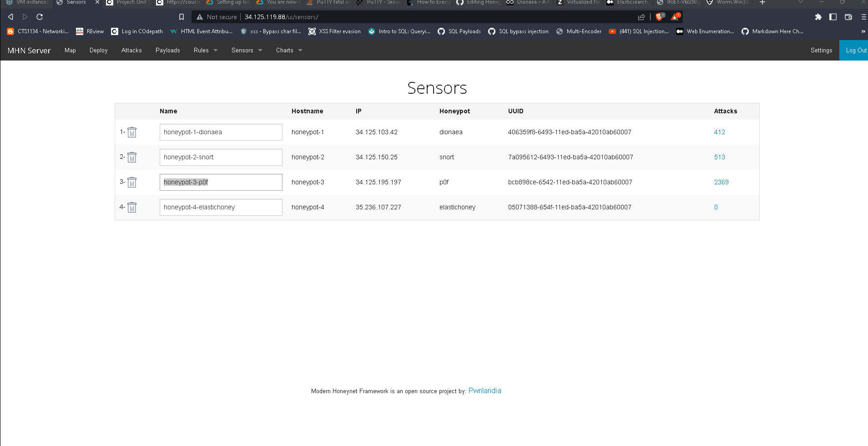Switch to the VM instances browser tab
This screenshot has height=446, width=868.
pos(27,3)
